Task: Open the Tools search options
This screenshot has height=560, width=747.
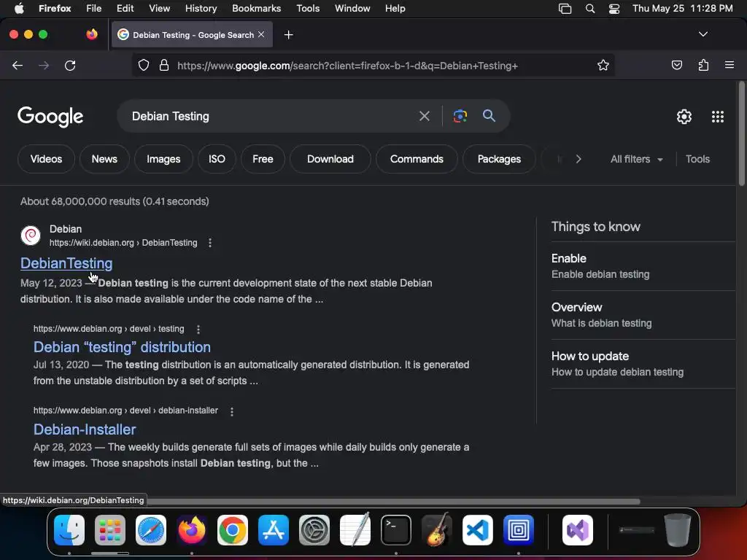Action: tap(697, 159)
